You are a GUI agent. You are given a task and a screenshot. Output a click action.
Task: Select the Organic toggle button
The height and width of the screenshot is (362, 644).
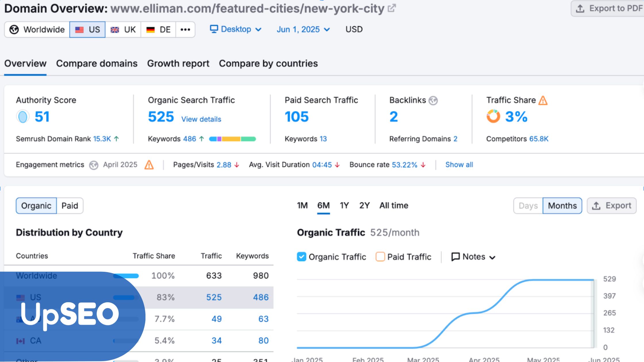(36, 206)
